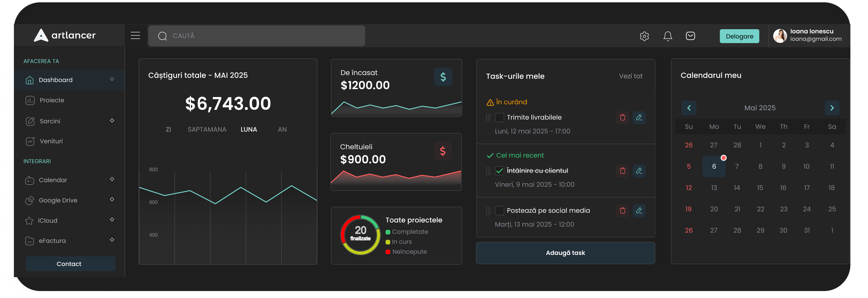Screen dimensions: 868x298
Task: Expand the Sarcini sidebar item arrow
Action: point(112,120)
